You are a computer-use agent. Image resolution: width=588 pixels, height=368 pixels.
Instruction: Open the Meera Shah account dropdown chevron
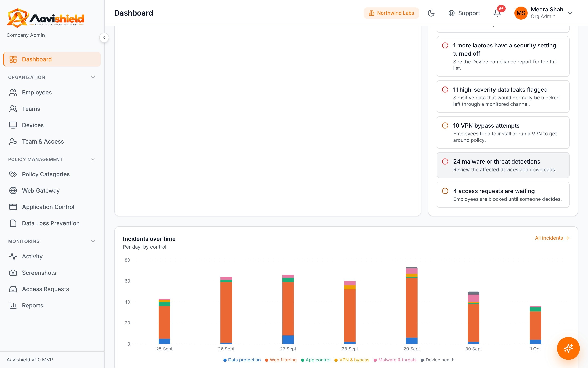tap(570, 13)
